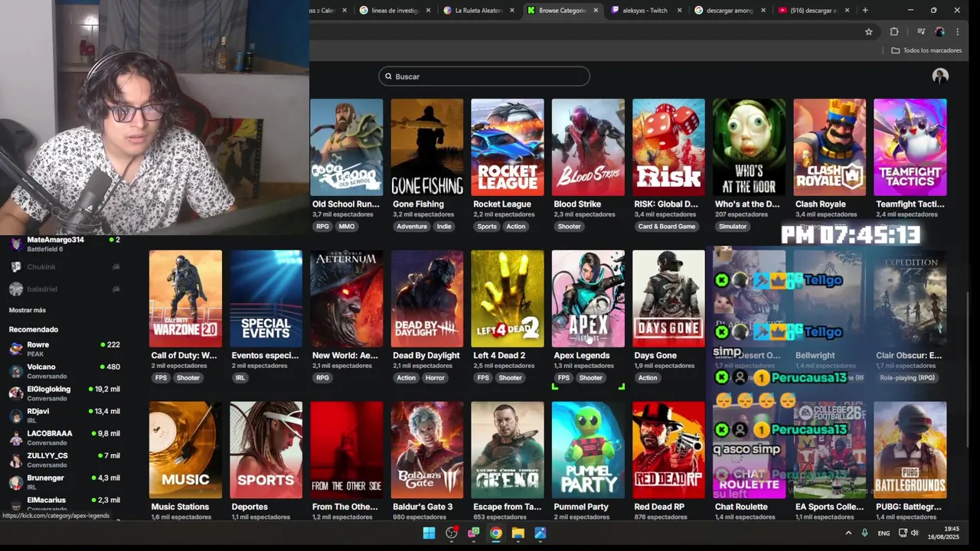Image resolution: width=980 pixels, height=551 pixels.
Task: Open the Chrome extensions puzzle icon
Action: tap(894, 31)
